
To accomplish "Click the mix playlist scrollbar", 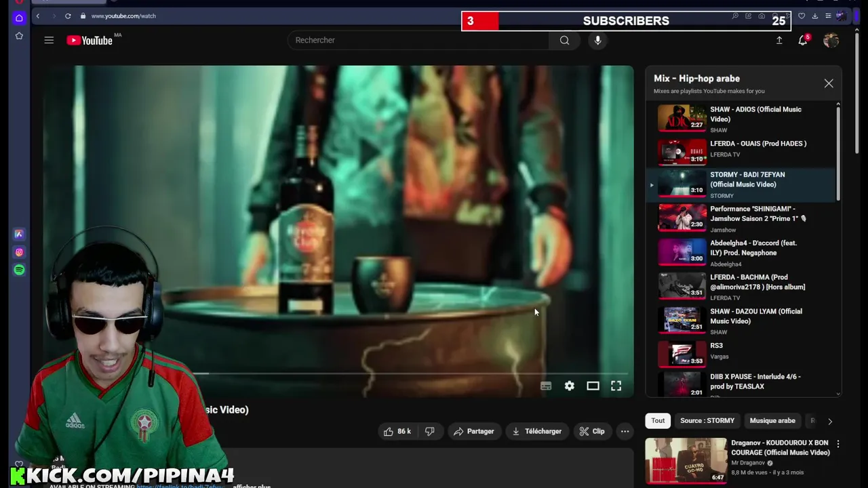I will click(x=839, y=152).
